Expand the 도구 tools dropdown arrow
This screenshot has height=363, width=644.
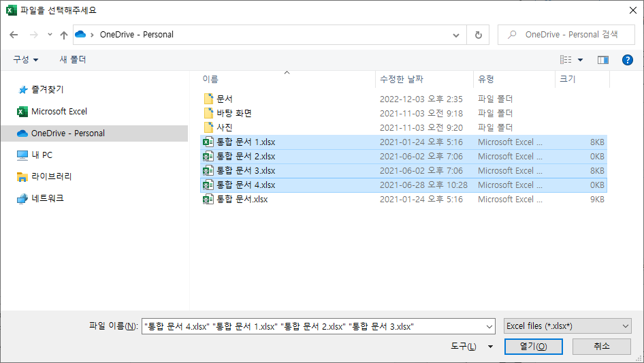coord(490,347)
